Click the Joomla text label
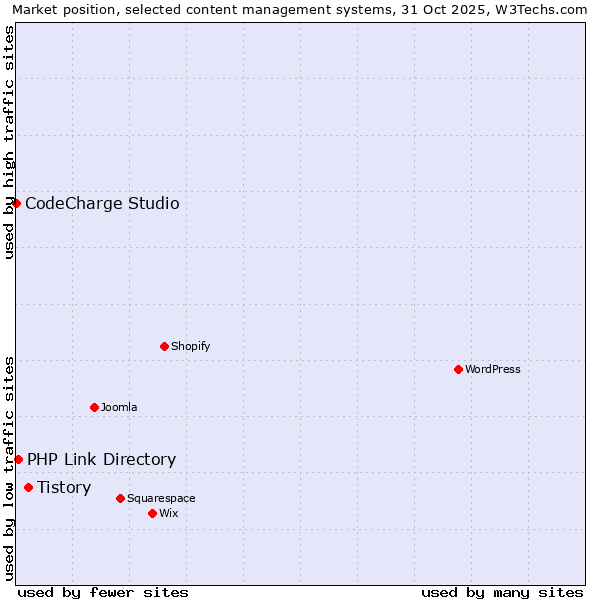600x600 pixels. click(119, 407)
